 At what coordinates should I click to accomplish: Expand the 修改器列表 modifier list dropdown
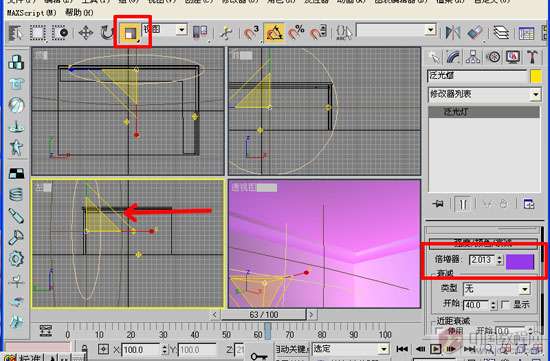tap(484, 94)
